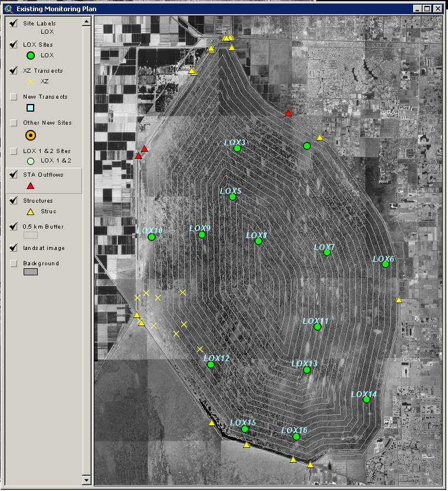Screen dimensions: 448x491
Task: Hide the landsat image layer checkbox
Action: (x=14, y=248)
